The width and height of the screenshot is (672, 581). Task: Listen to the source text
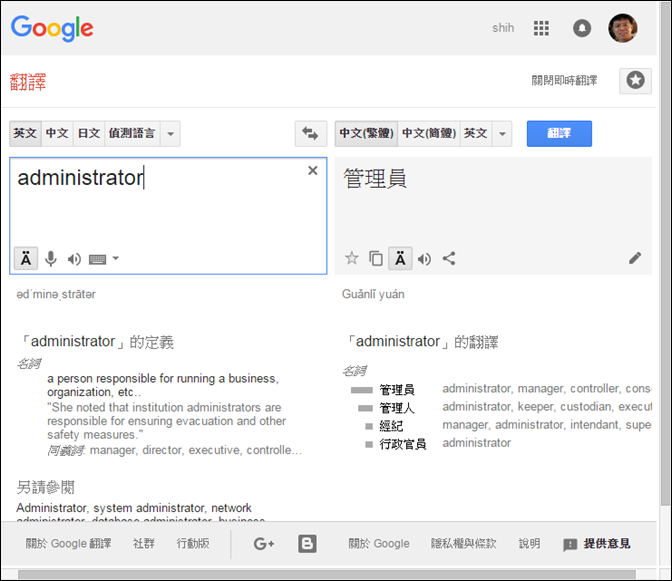pyautogui.click(x=74, y=259)
